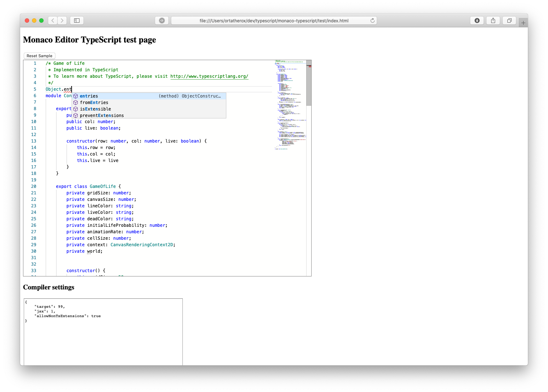Image resolution: width=548 pixels, height=392 pixels.
Task: Open the typescriptlang.org link in comment
Action: point(209,76)
